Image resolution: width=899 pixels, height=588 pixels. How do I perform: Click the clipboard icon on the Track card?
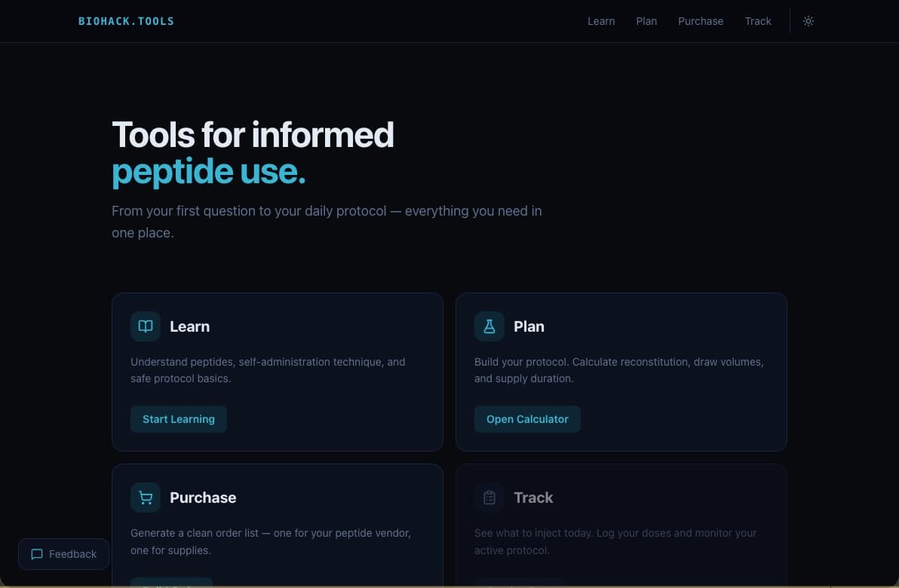489,497
